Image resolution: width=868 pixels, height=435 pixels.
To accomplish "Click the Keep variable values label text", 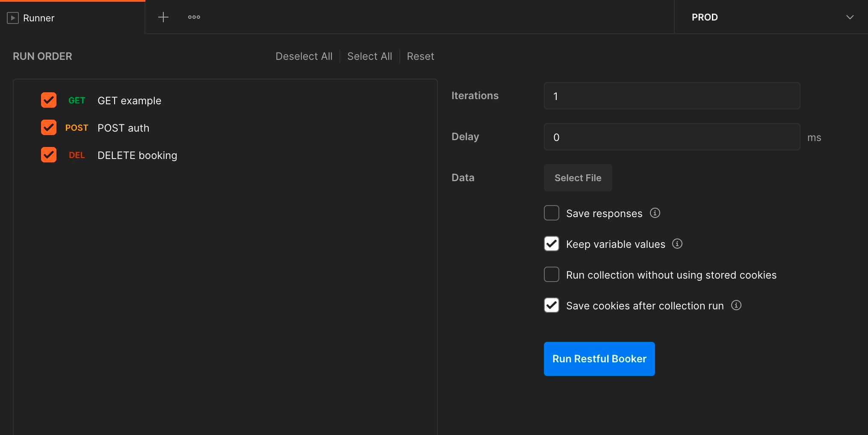I will 616,244.
